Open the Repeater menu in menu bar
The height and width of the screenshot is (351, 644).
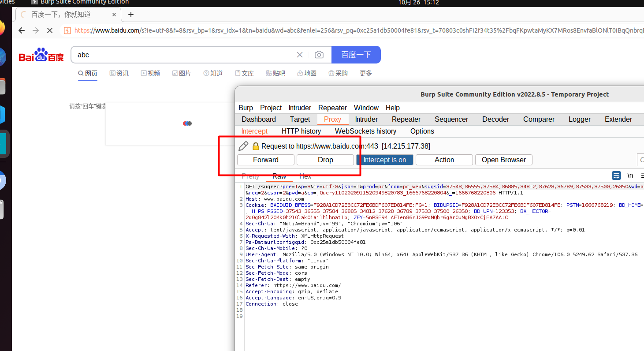(x=332, y=108)
